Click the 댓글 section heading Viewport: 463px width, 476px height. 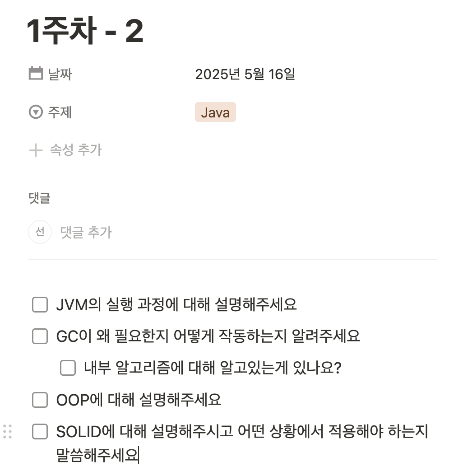(39, 198)
